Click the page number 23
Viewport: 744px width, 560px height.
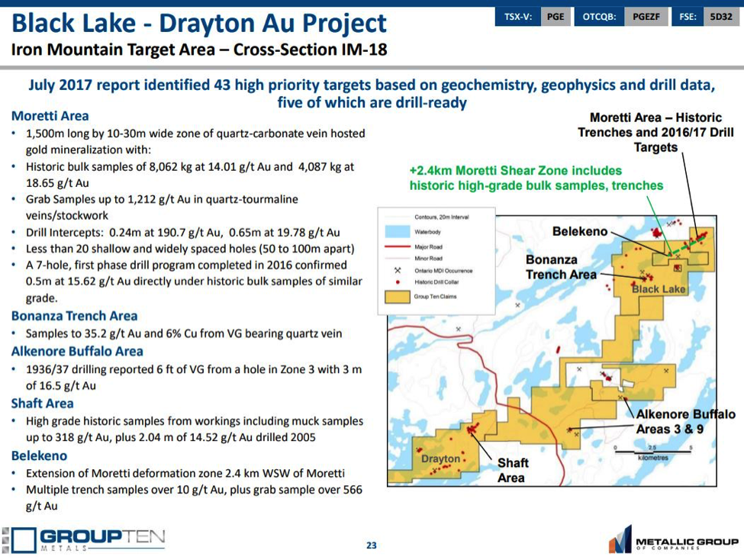(372, 546)
